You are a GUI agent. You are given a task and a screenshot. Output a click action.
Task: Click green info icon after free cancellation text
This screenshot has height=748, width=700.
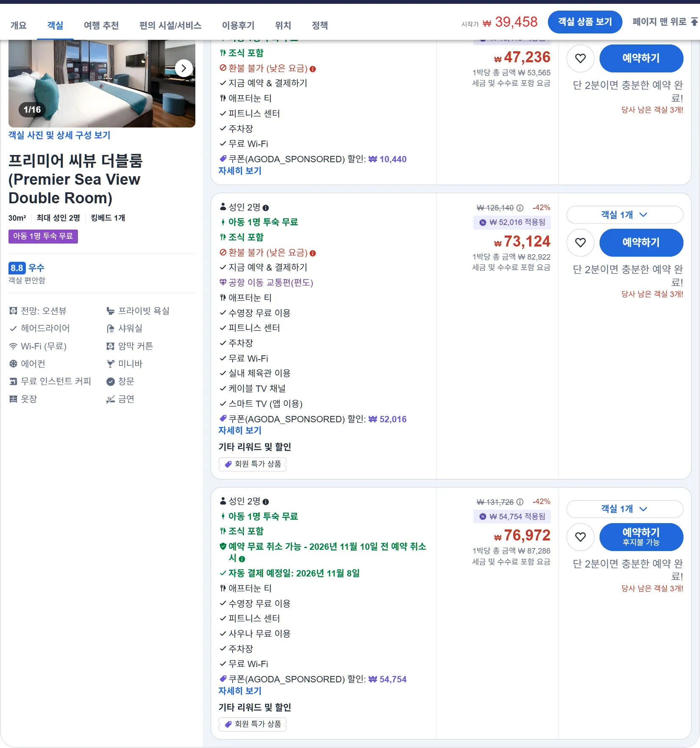(x=242, y=559)
